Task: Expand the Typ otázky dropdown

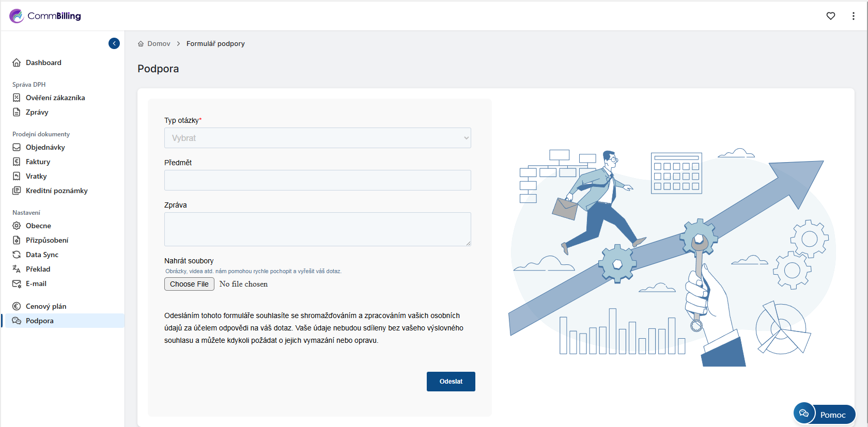Action: [x=317, y=138]
